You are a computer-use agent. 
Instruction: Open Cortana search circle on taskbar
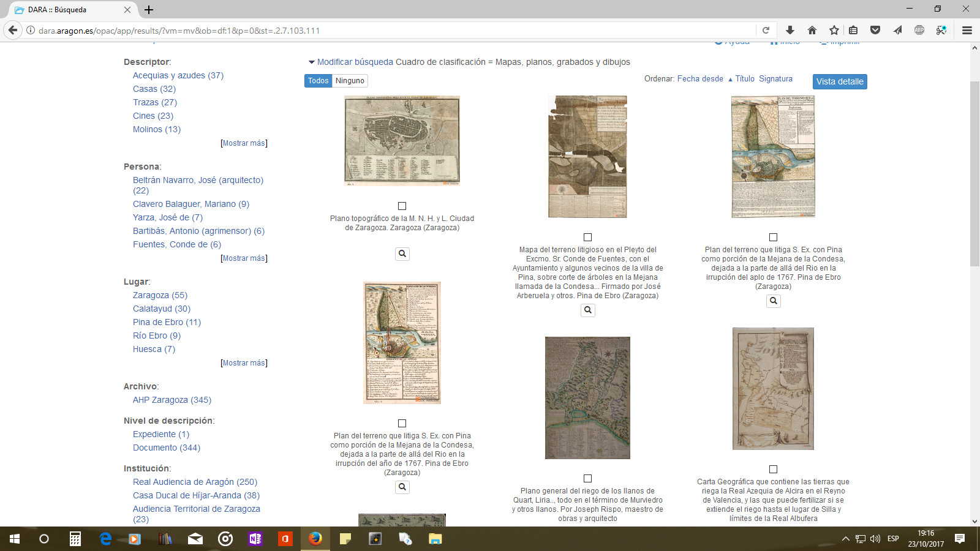click(44, 539)
